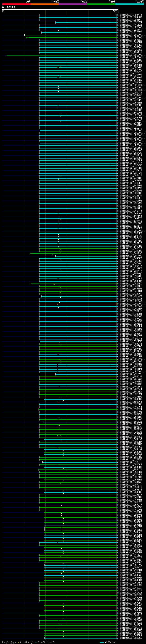Image resolution: width=146 pixels, height=644 pixels.
Task: Select the UniRef100_A2WUX6 label
Action: (x=131, y=299)
